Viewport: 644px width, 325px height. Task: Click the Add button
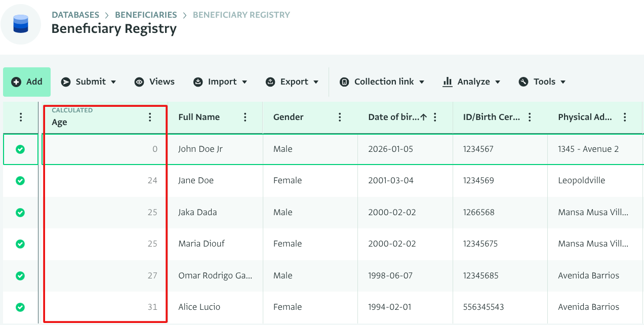point(27,82)
